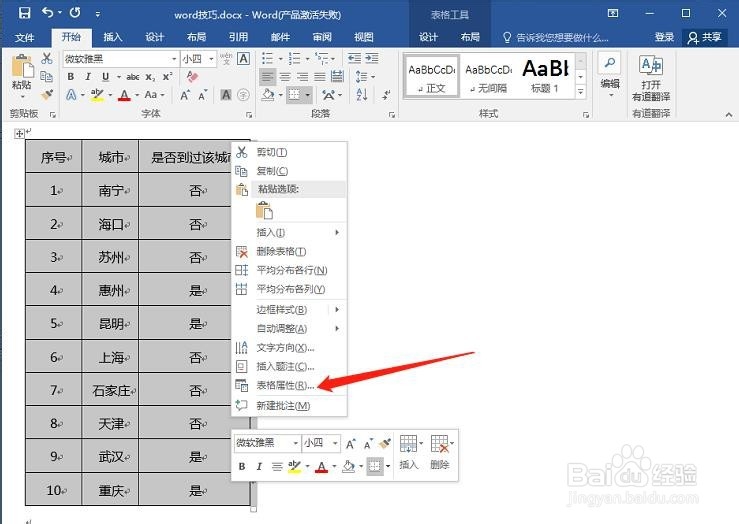Toggle superscript x² formatting
739x524 pixels.
click(x=167, y=77)
